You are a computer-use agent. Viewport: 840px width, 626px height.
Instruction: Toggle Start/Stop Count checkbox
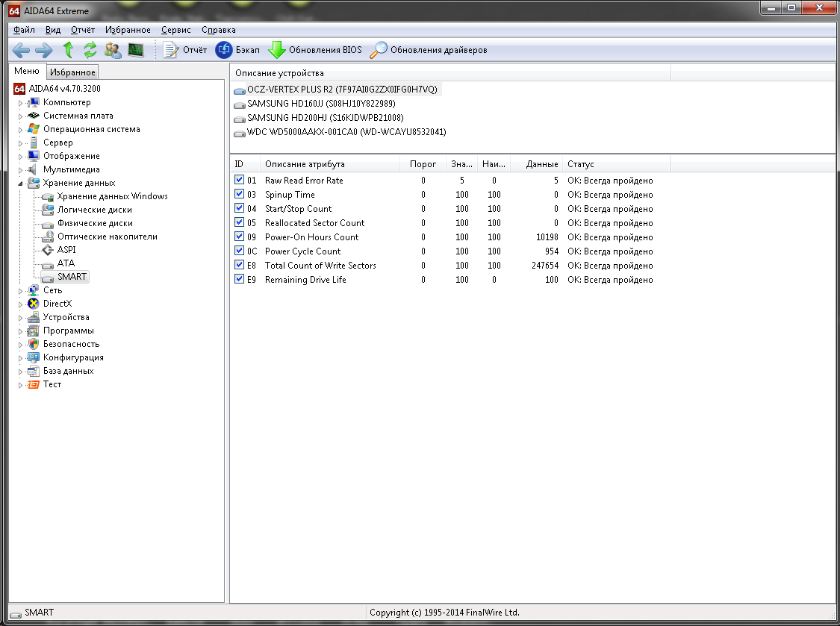[239, 208]
